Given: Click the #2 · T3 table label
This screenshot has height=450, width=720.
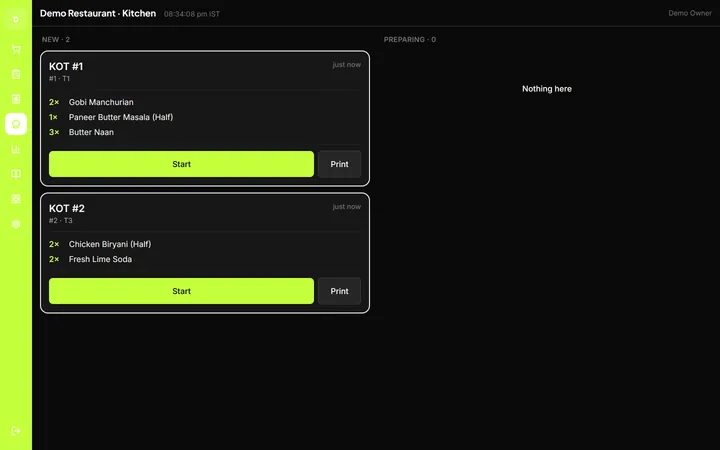Looking at the screenshot, I should pyautogui.click(x=61, y=220).
